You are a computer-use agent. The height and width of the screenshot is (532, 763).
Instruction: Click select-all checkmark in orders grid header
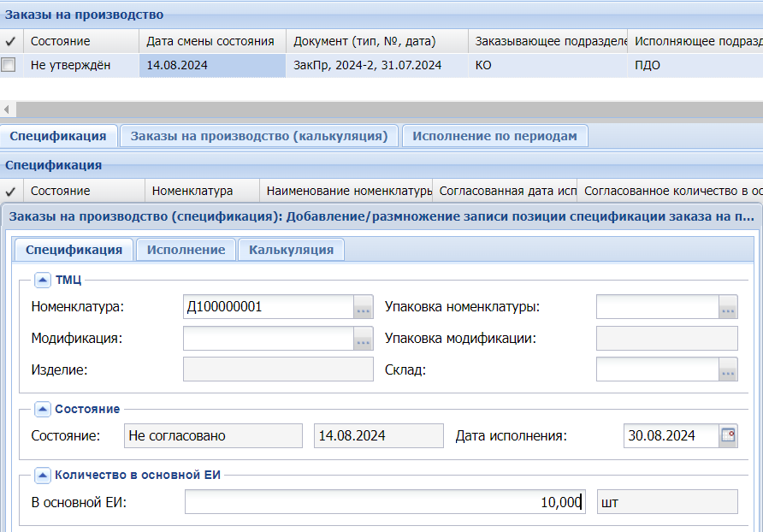coord(9,41)
